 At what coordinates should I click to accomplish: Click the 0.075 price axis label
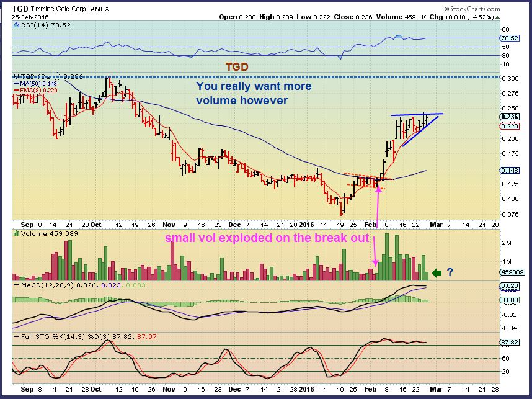point(510,214)
